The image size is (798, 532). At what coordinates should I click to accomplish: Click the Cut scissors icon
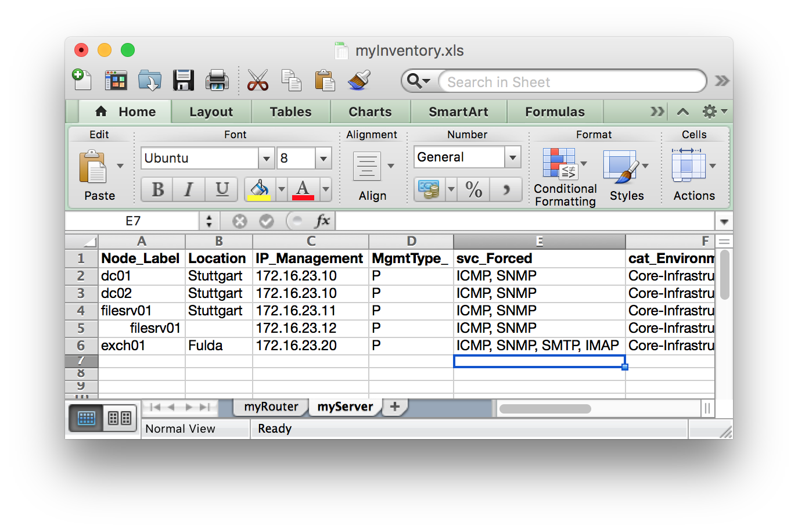(x=257, y=80)
